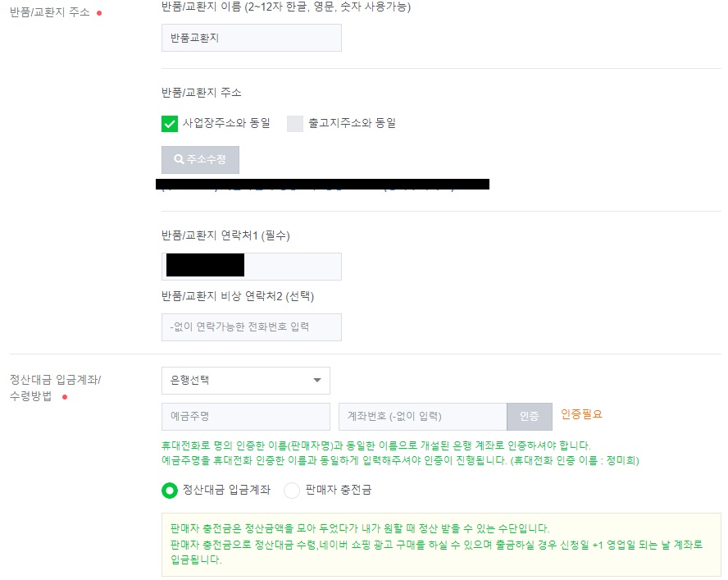
Task: Select 정산대금 입금계좌 radio option
Action: [170, 491]
